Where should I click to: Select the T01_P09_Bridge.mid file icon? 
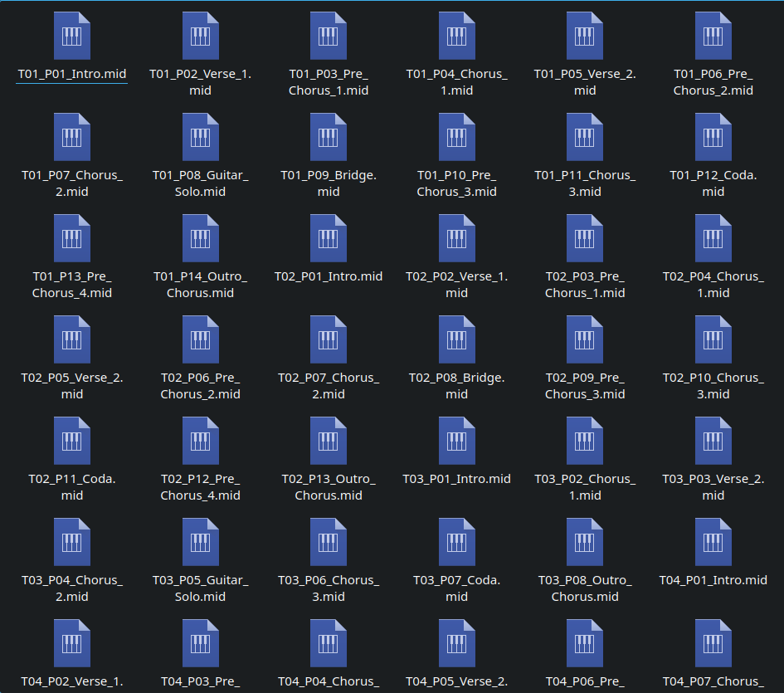[329, 137]
